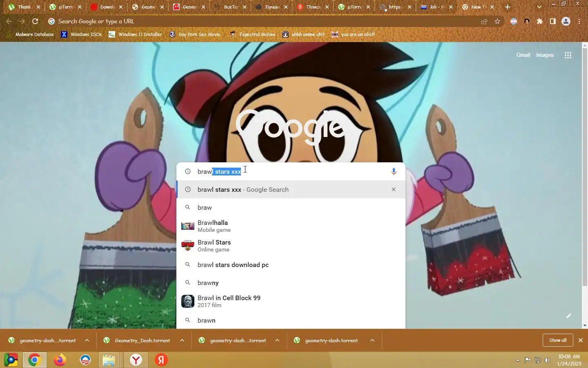
Task: Open the Gmail link
Action: 523,55
